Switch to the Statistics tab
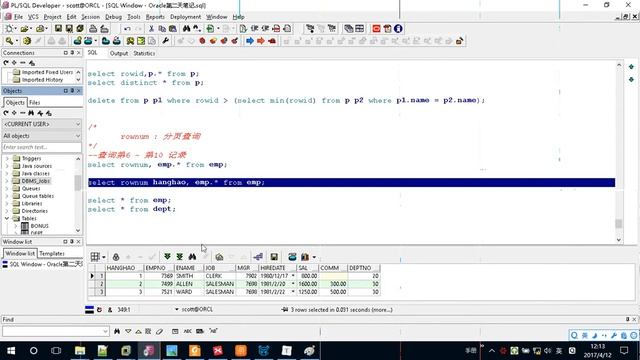The image size is (640, 360). click(x=144, y=53)
